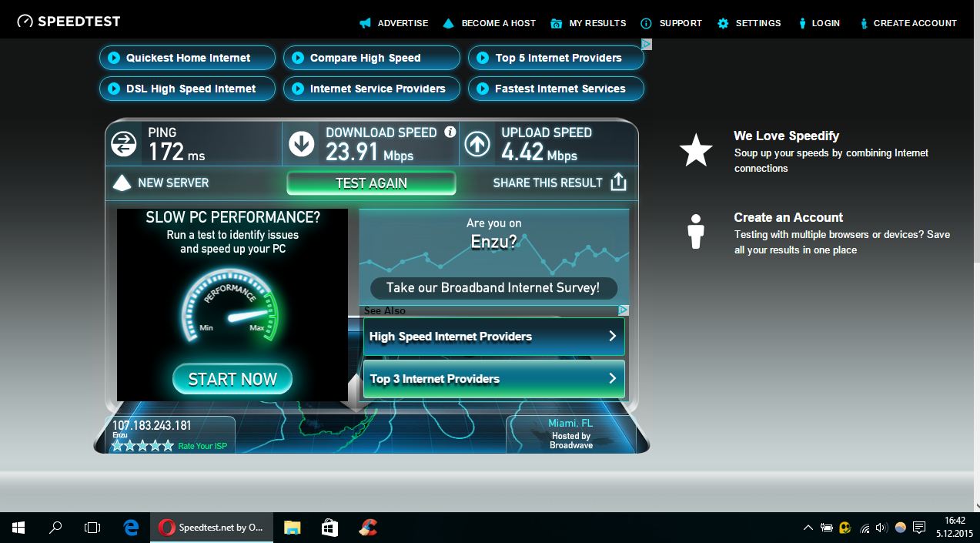980x543 pixels.
Task: Open the Internet Service Providers ad link
Action: pos(371,89)
